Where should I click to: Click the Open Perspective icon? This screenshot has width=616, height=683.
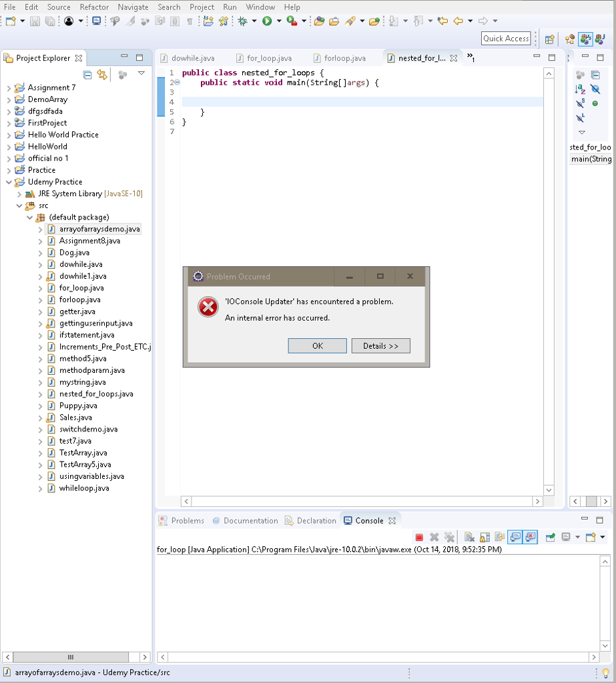point(550,39)
